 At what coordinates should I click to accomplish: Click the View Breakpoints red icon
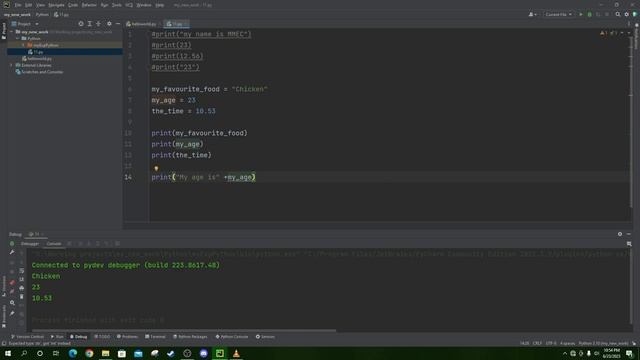12,282
